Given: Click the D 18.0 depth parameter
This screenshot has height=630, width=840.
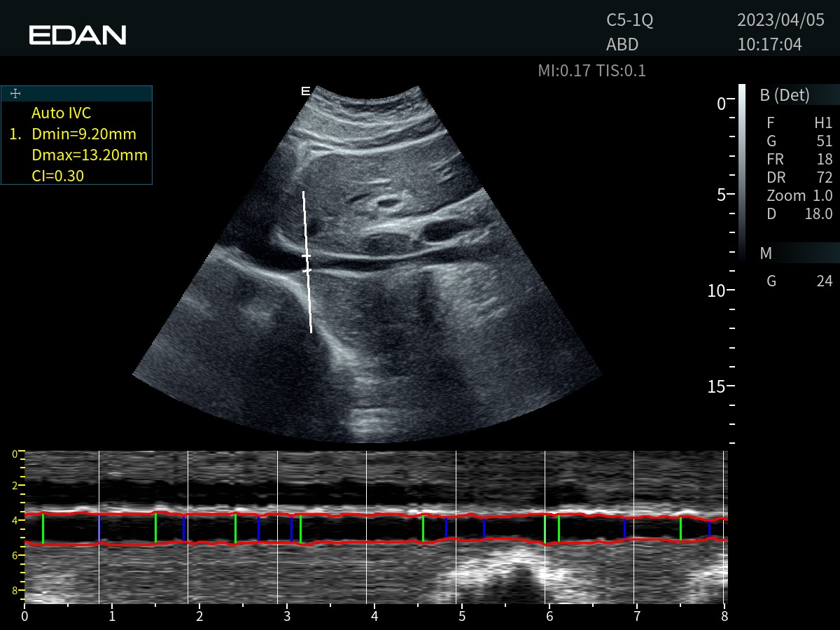Looking at the screenshot, I should (x=799, y=214).
